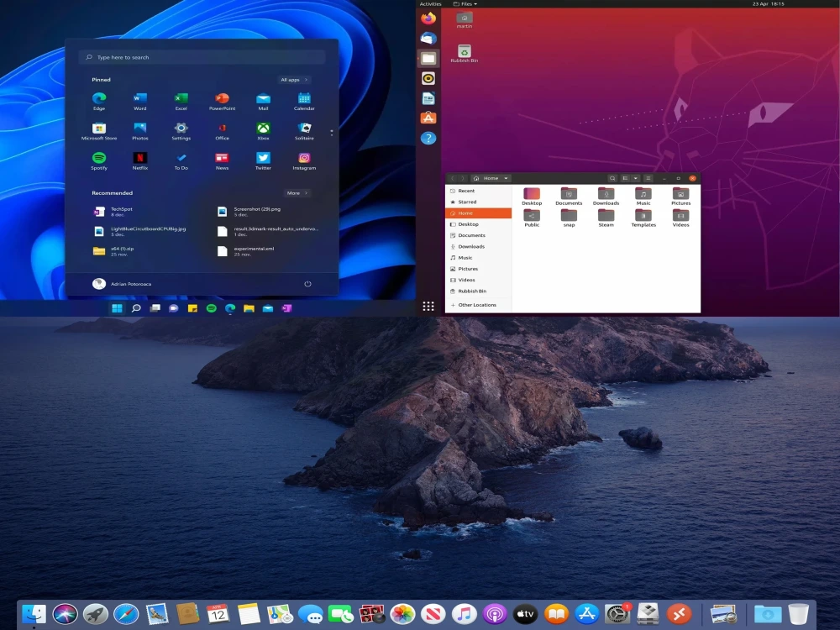Open the Files app menu in top bar
This screenshot has height=630, width=840.
[465, 3]
